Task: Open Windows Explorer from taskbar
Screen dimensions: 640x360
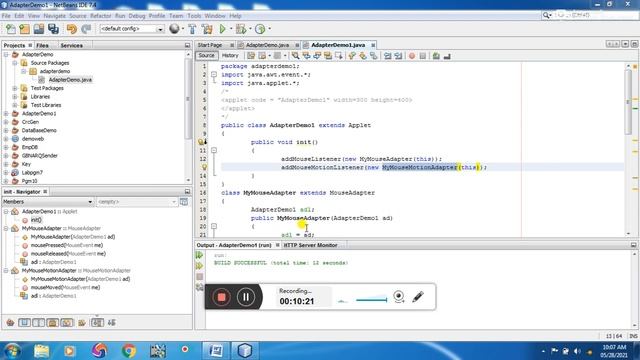Action: coord(42,351)
